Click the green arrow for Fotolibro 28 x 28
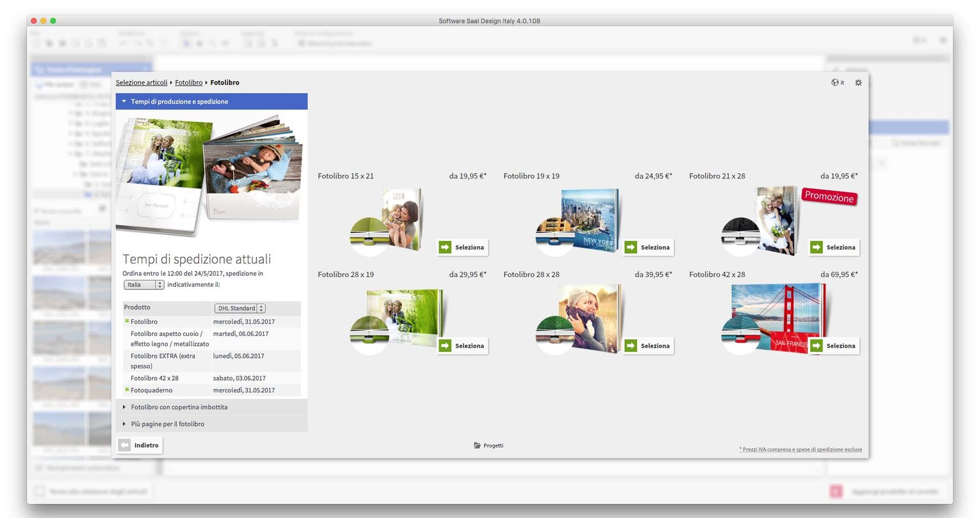The height and width of the screenshot is (518, 980). coord(631,346)
